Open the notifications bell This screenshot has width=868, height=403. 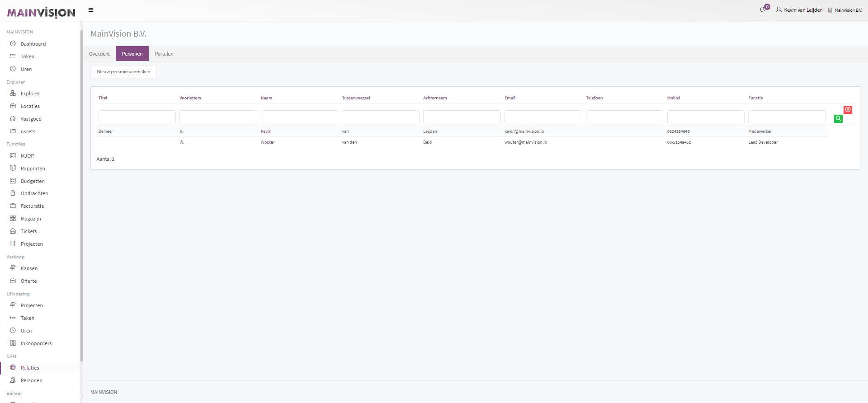coord(762,9)
